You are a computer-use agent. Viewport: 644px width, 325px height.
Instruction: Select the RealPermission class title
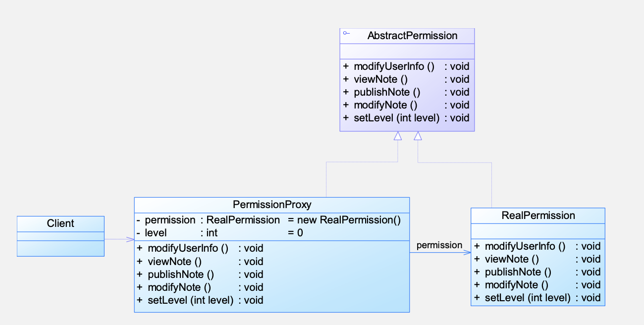538,216
